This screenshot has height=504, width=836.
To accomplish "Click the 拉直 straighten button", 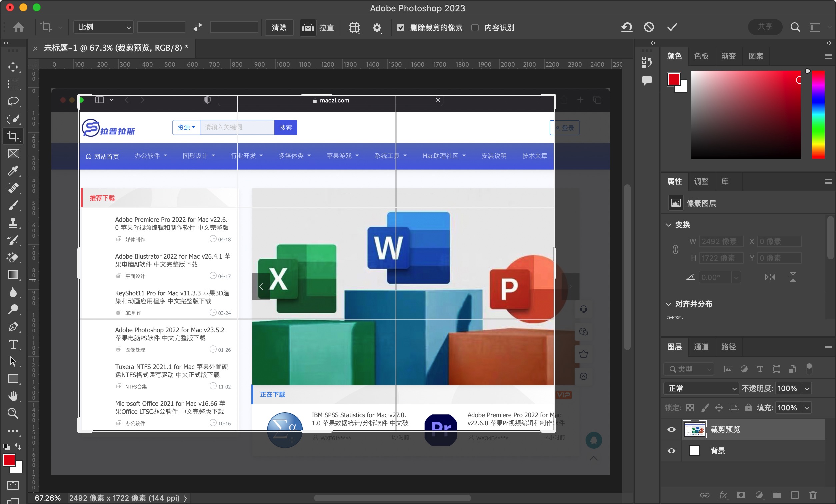I will 318,27.
